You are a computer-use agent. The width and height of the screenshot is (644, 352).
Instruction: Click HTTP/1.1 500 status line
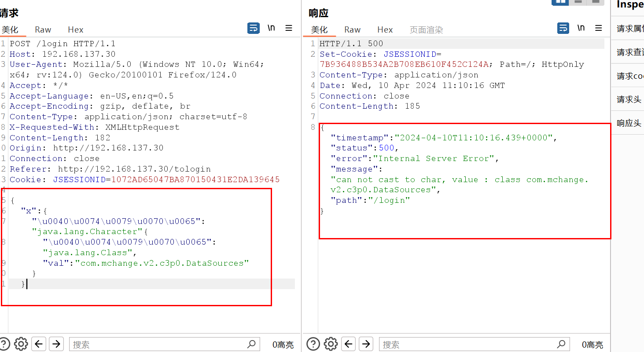click(351, 44)
